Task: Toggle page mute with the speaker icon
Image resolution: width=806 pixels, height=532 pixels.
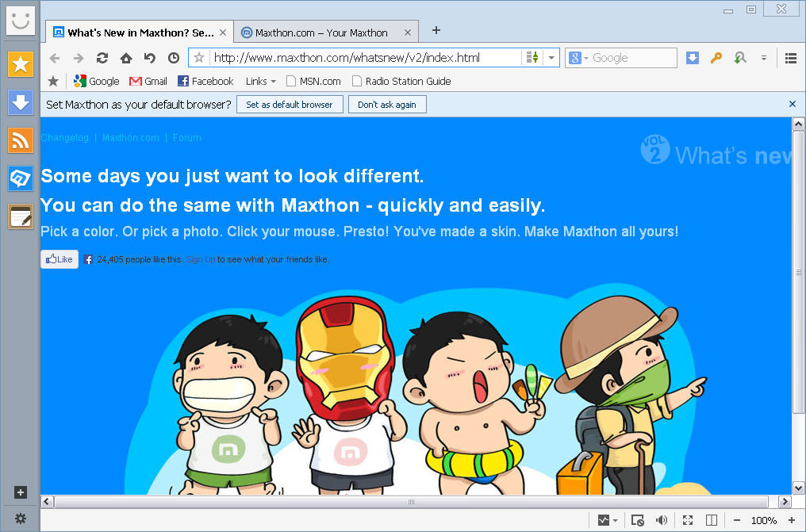Action: click(x=661, y=520)
